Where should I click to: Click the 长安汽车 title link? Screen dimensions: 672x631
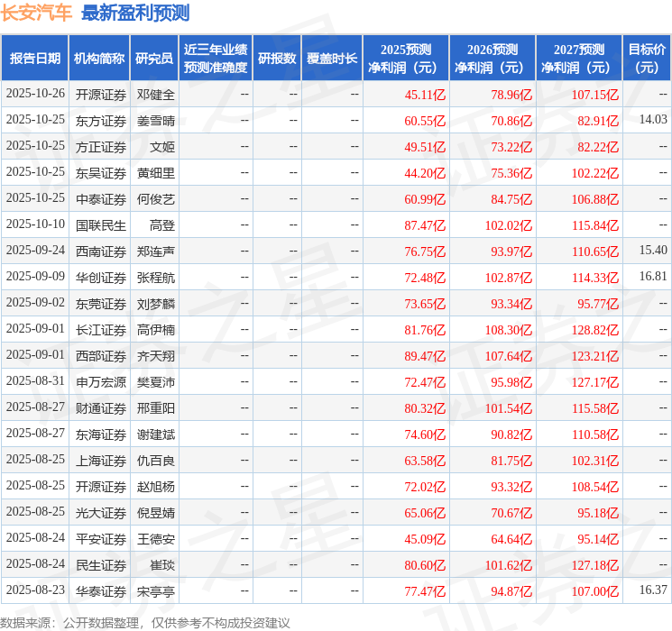[36, 13]
